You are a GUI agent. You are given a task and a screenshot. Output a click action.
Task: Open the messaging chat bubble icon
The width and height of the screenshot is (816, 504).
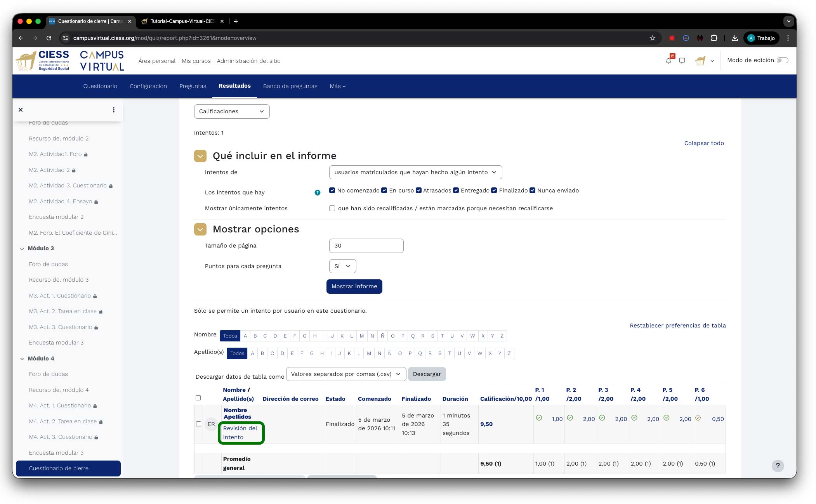click(x=682, y=61)
